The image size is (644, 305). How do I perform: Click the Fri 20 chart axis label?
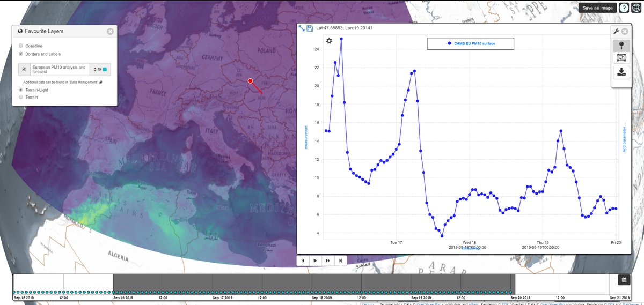616,242
